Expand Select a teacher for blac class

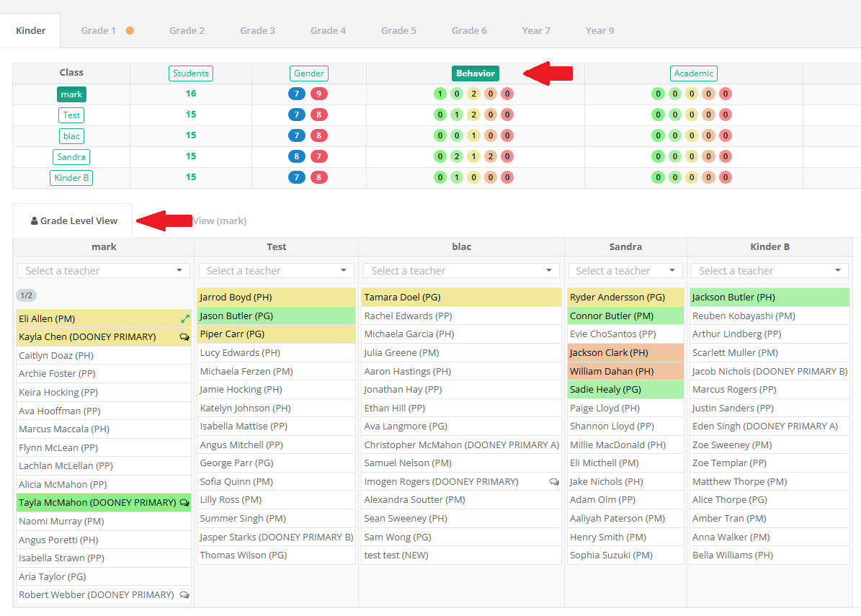[461, 271]
